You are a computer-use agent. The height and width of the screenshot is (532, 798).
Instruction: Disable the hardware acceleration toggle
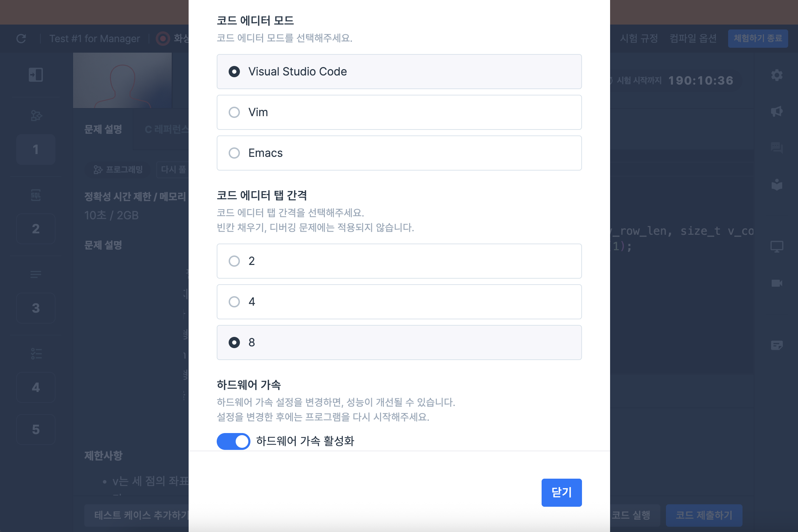pos(233,441)
